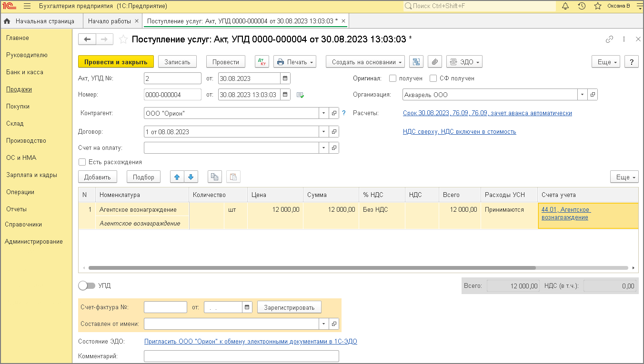Expand the Организация dropdown arrow
This screenshot has width=644, height=364.
coord(583,95)
